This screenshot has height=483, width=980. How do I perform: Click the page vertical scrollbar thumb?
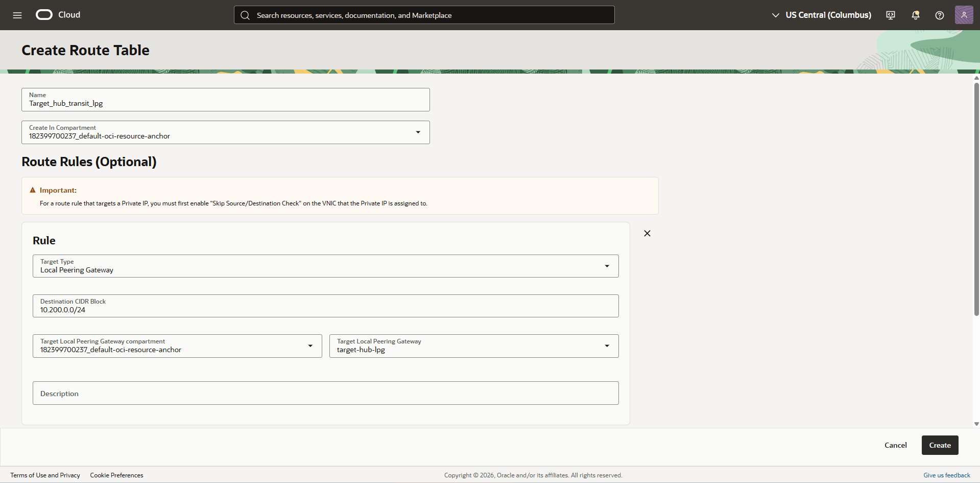click(976, 199)
